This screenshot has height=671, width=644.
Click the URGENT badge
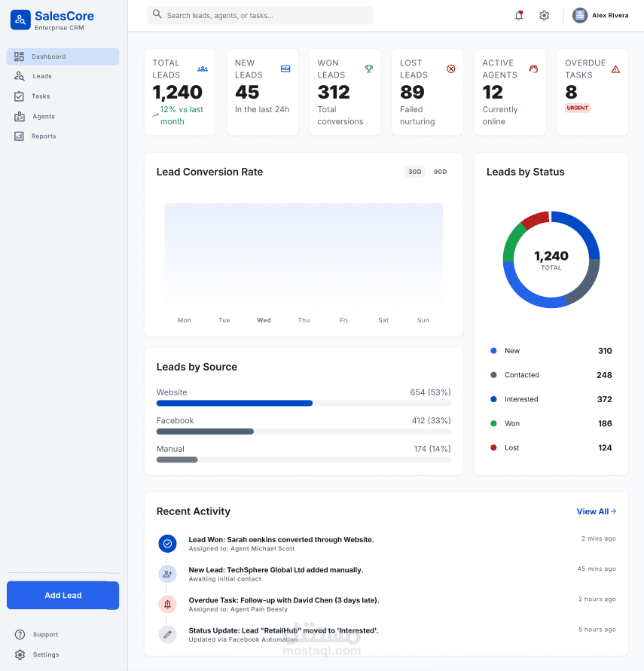(577, 108)
